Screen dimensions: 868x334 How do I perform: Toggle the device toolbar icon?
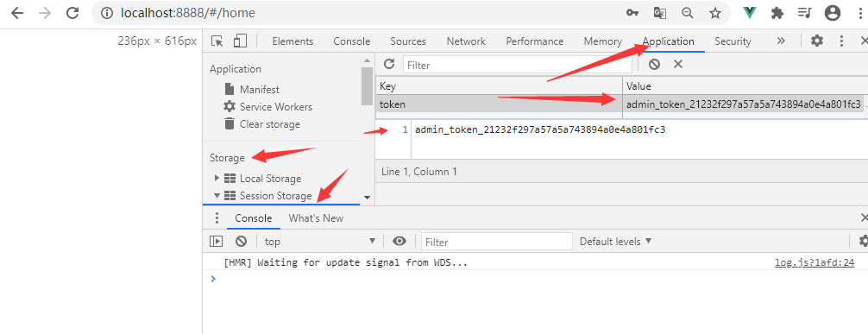[240, 41]
